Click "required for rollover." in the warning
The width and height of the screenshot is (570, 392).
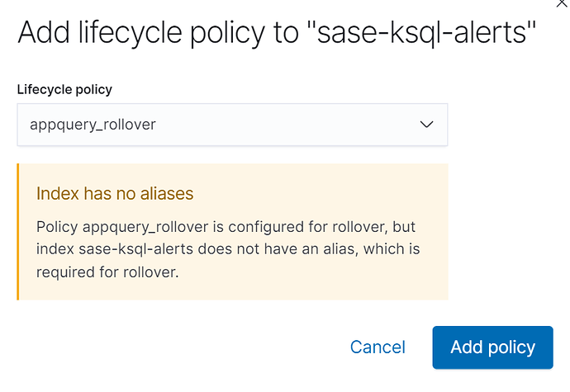pyautogui.click(x=108, y=271)
